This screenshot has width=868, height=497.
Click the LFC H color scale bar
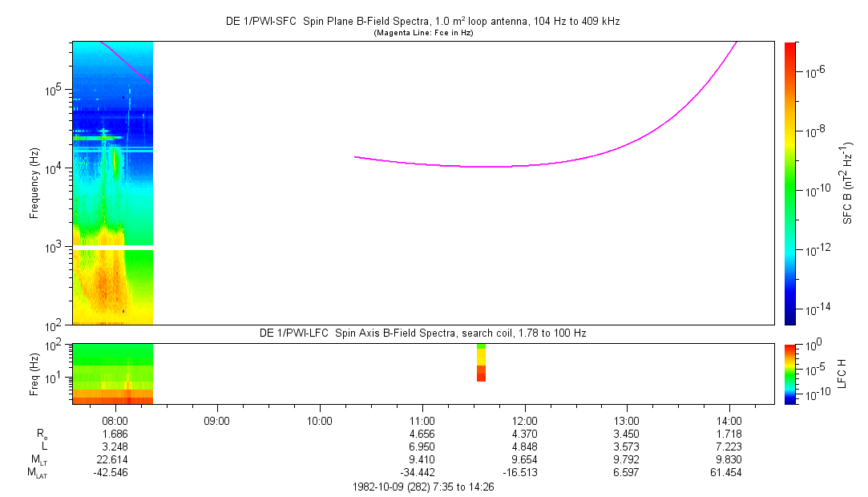(790, 374)
